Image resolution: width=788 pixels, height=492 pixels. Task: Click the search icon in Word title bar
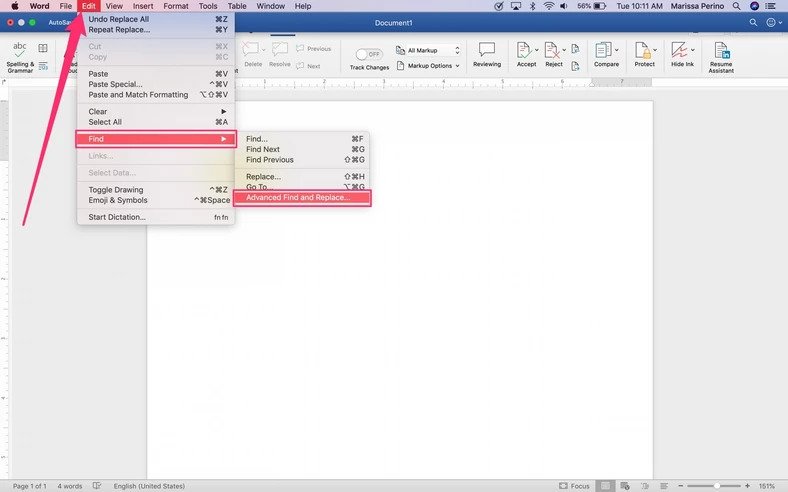pyautogui.click(x=753, y=23)
